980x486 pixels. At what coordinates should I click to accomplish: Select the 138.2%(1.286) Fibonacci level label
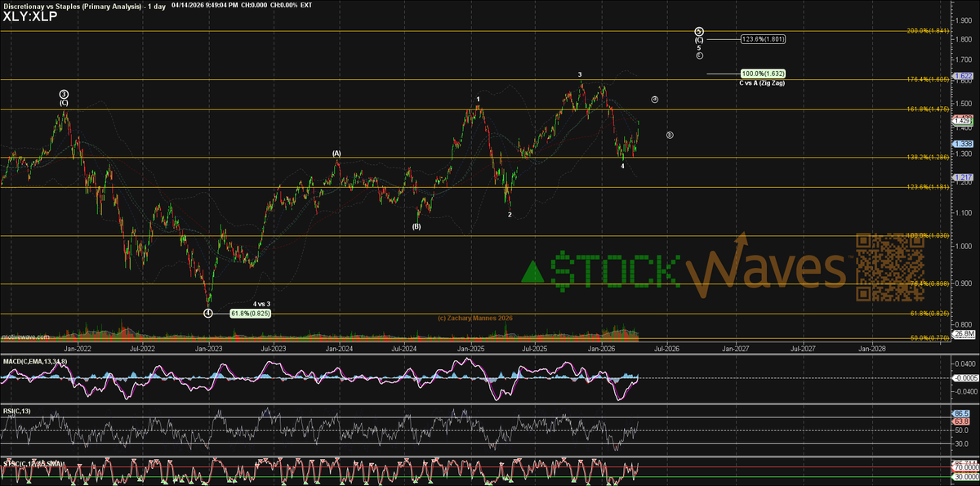(x=929, y=158)
